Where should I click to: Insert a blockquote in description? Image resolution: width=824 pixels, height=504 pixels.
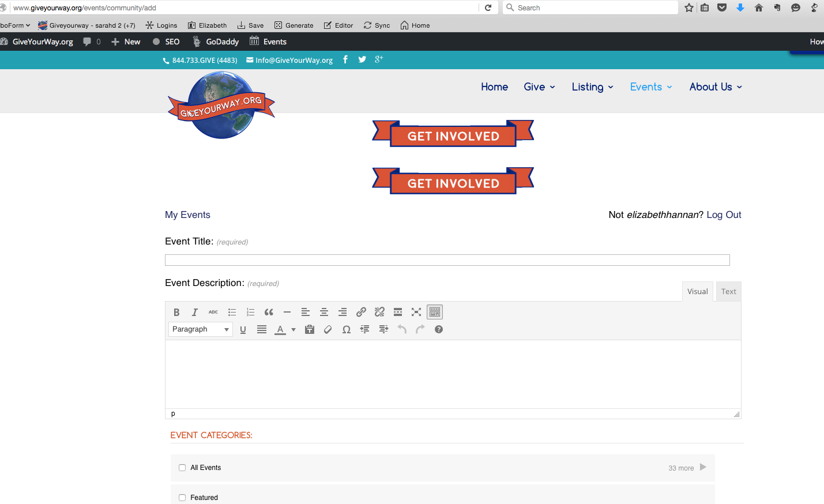click(269, 312)
